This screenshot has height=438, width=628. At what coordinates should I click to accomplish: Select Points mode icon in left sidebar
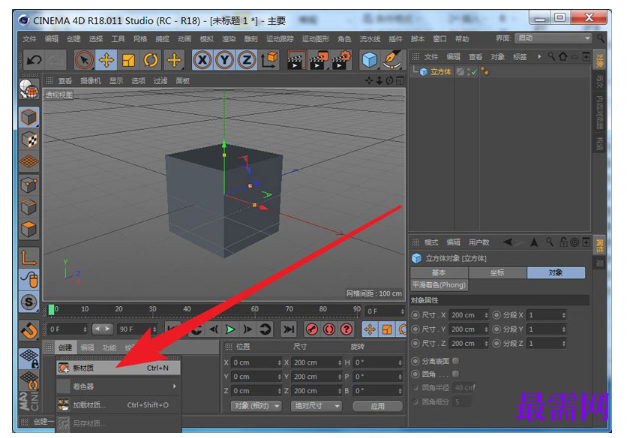point(29,185)
